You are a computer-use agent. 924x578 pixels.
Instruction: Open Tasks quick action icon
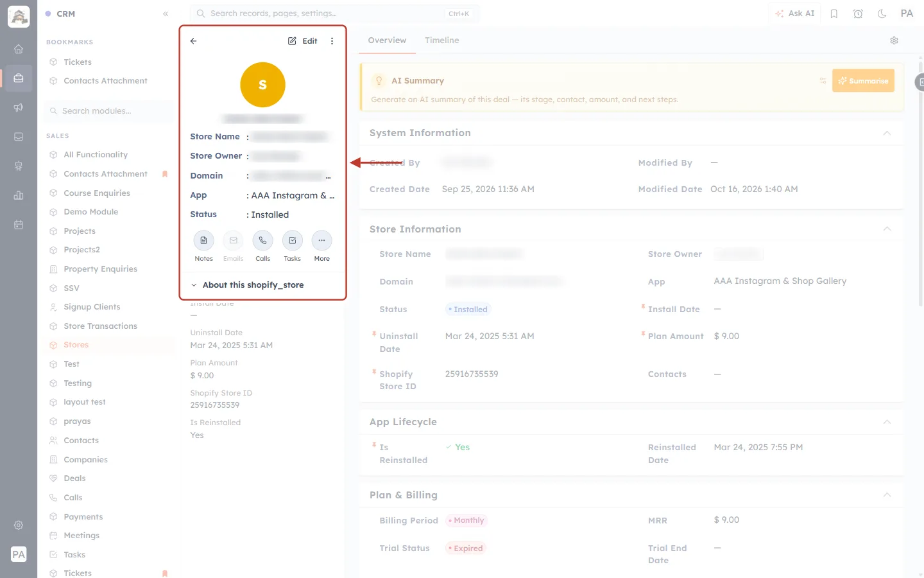(292, 241)
